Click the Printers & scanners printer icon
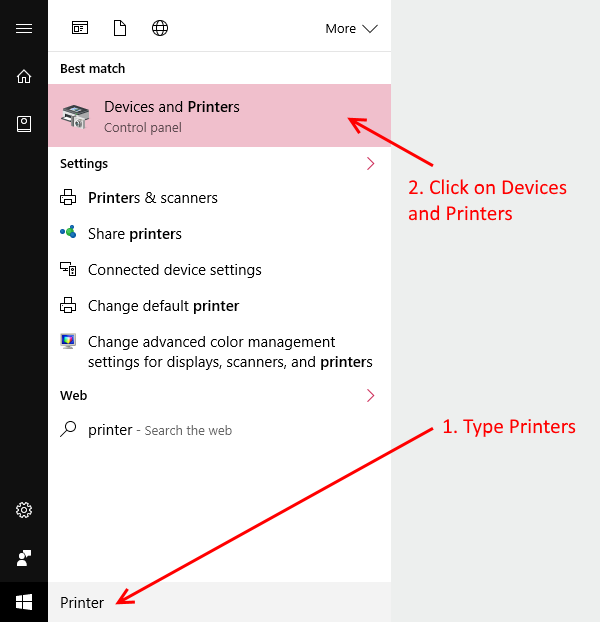Screen dimensions: 600x622 click(x=68, y=197)
